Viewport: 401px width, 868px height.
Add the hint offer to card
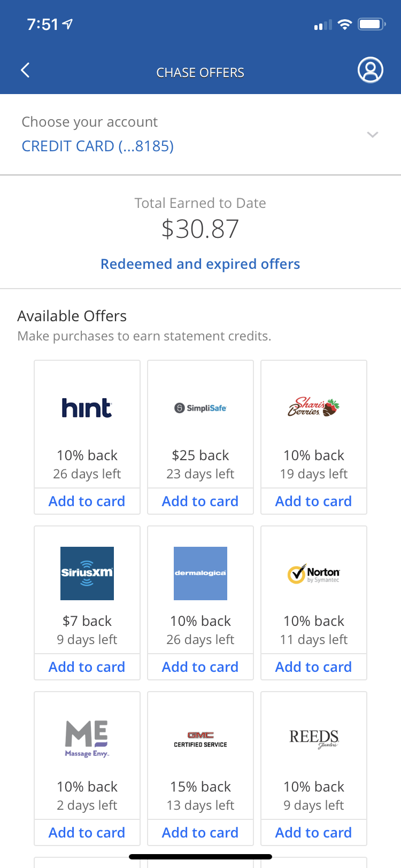coord(87,501)
